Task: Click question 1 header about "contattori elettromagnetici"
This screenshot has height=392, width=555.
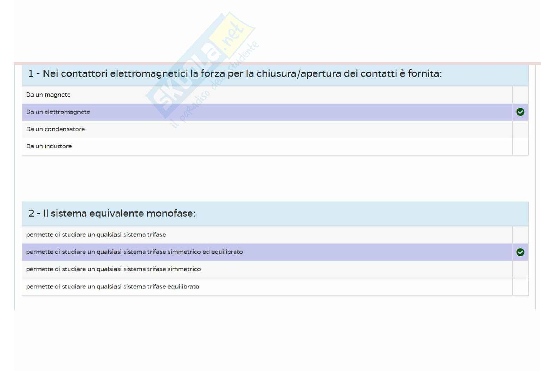Action: [x=235, y=74]
